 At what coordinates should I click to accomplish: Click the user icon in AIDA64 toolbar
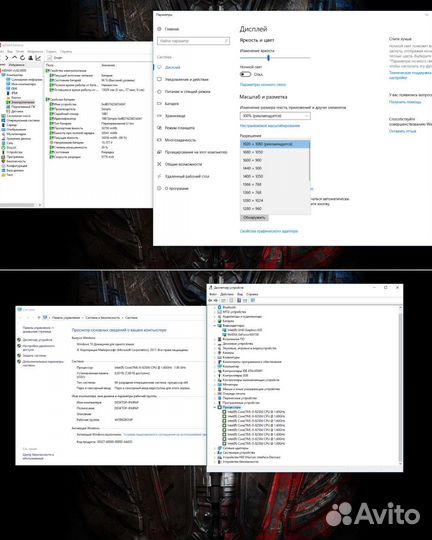coord(30,58)
